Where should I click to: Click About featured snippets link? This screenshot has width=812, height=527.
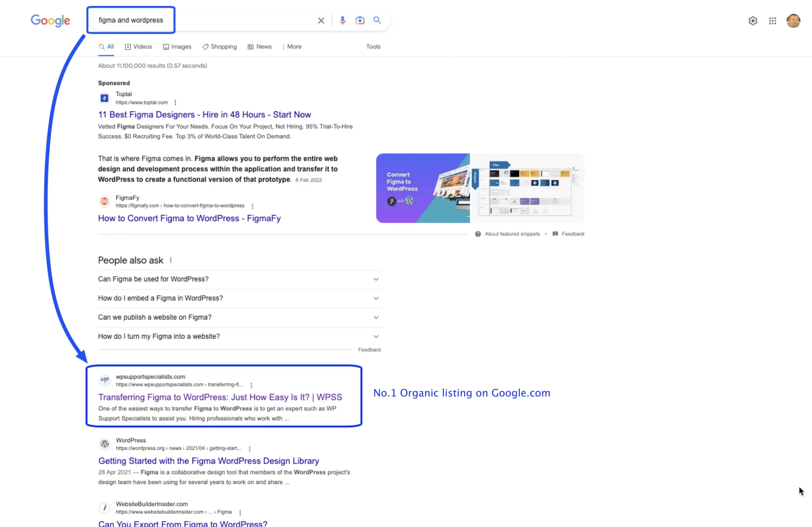coord(512,234)
